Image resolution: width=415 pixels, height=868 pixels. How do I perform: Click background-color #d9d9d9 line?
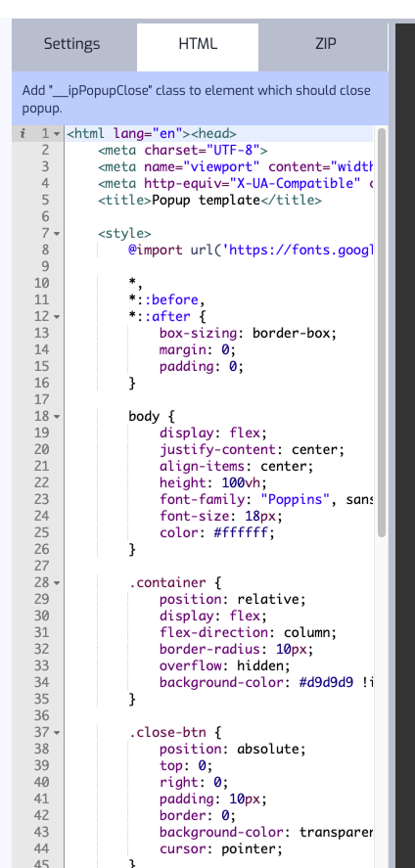(266, 682)
